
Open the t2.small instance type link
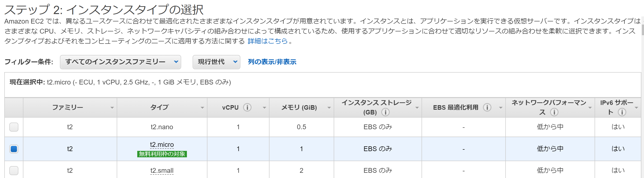coord(162,170)
